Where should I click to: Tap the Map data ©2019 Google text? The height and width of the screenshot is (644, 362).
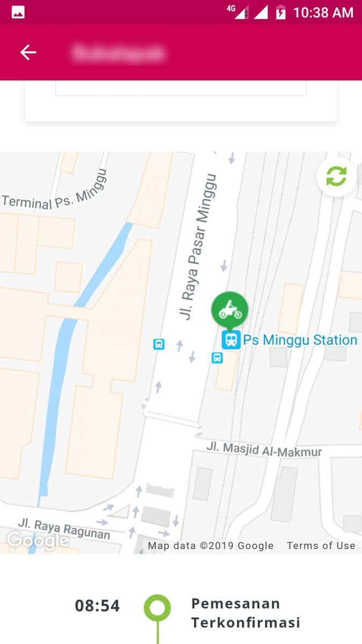click(211, 545)
